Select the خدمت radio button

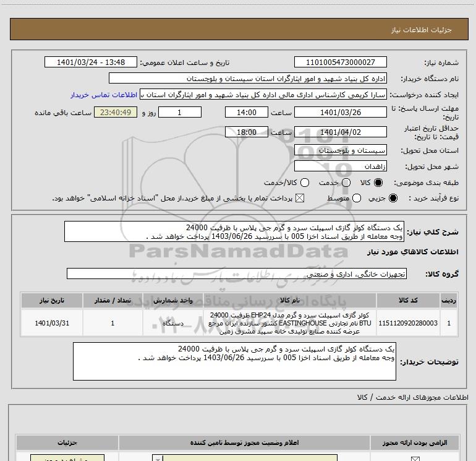click(346, 183)
